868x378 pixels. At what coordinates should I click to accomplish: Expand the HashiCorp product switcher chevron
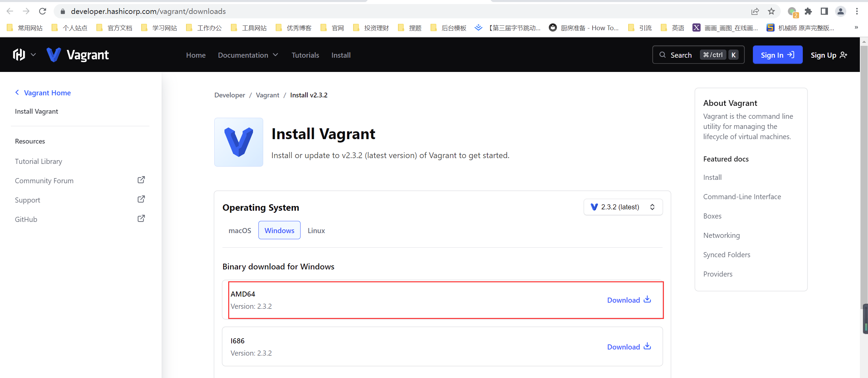tap(33, 54)
